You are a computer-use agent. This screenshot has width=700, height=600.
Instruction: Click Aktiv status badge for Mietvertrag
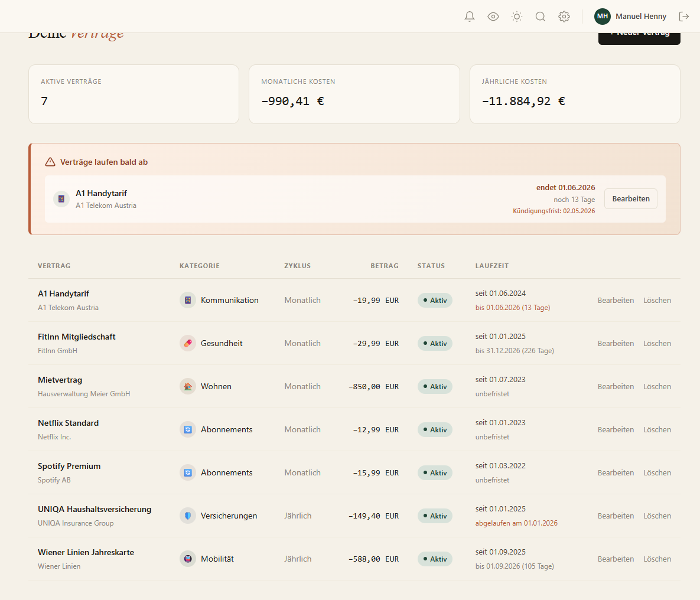435,387
